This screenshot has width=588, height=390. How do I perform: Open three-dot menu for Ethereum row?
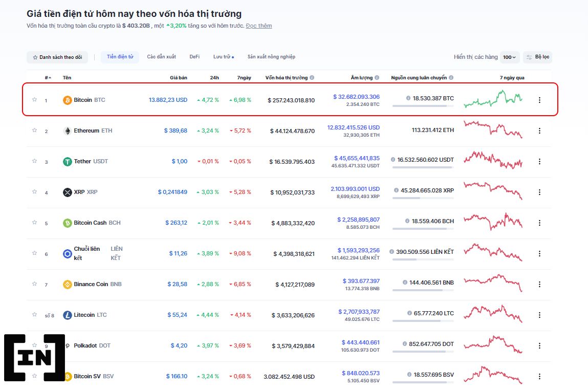tap(539, 131)
